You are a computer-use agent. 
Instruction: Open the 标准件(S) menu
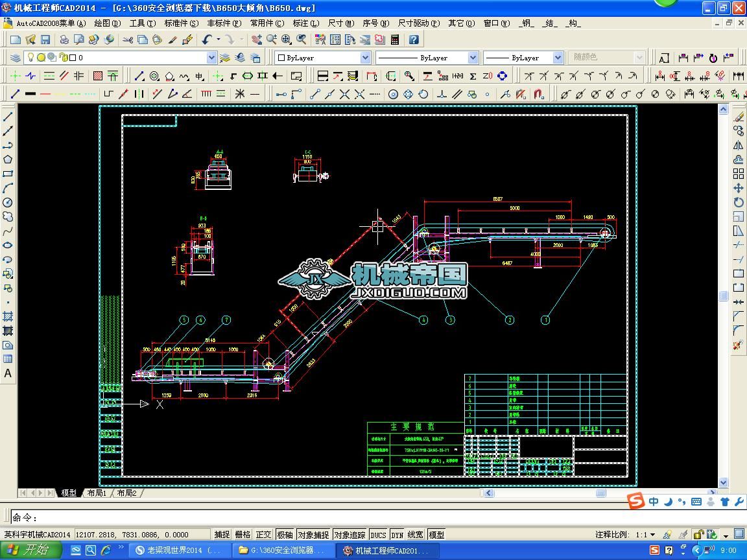(181, 23)
